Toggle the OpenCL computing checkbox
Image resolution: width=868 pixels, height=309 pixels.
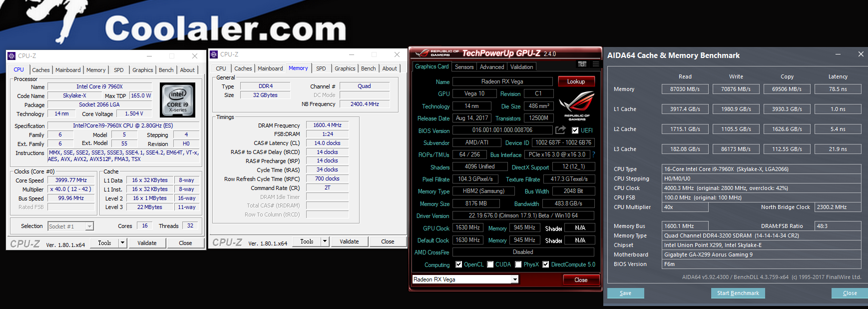tap(458, 264)
